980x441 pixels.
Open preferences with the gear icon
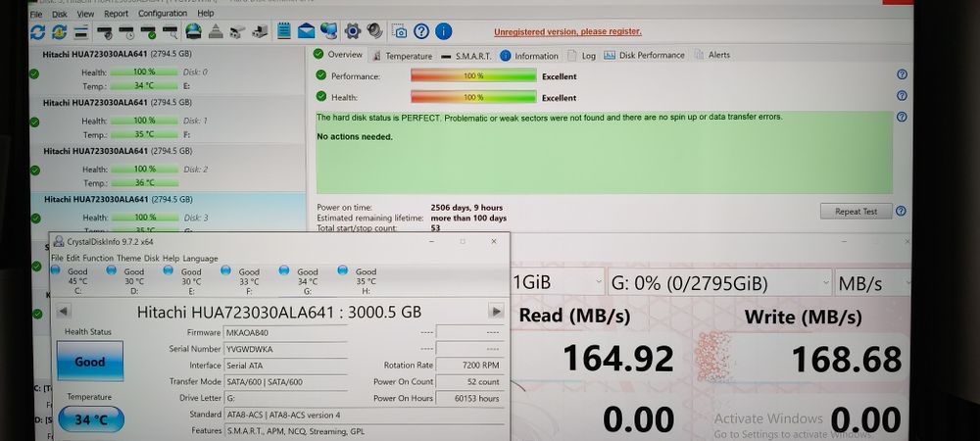353,30
